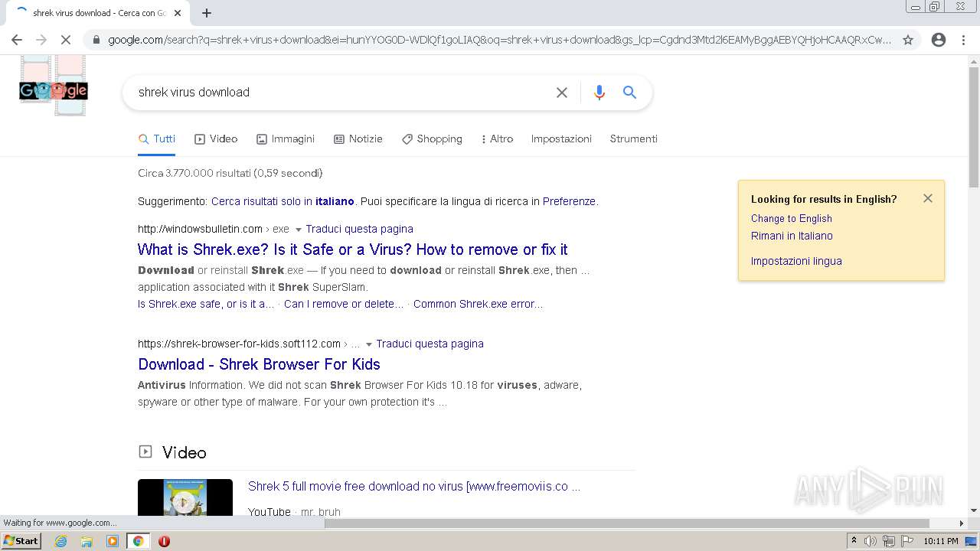This screenshot has height=551, width=980.
Task: Switch to Chrome taskbar button
Action: point(138,541)
